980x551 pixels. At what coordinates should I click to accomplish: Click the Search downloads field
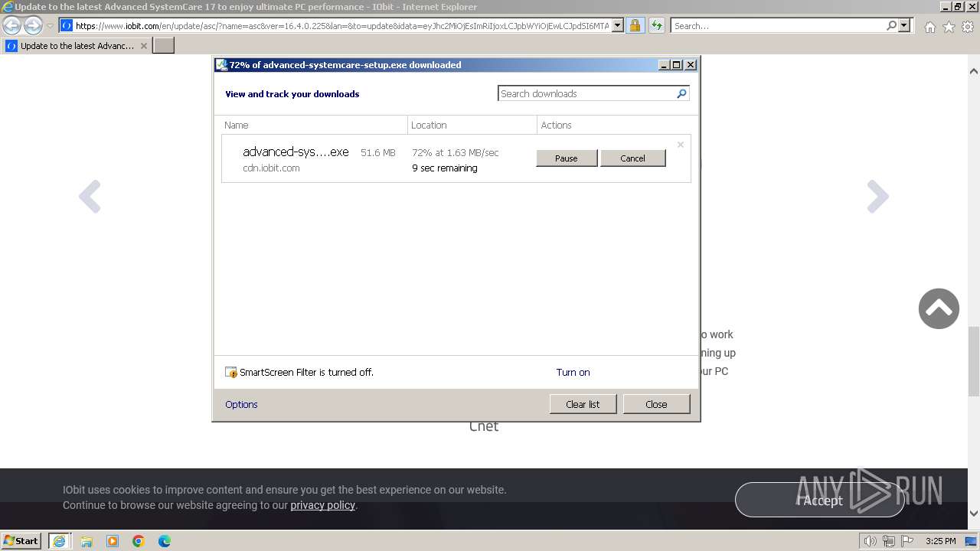click(586, 93)
